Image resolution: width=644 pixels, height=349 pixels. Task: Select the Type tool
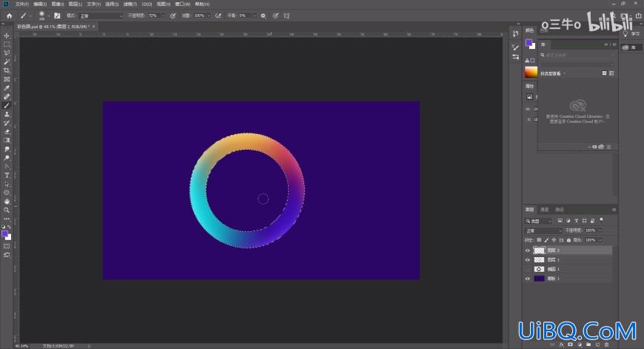tap(7, 175)
